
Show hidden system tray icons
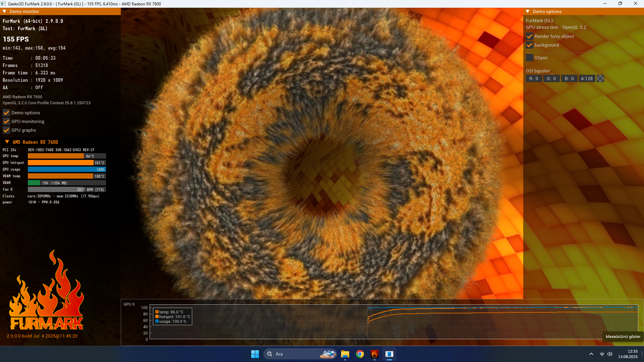(591, 354)
